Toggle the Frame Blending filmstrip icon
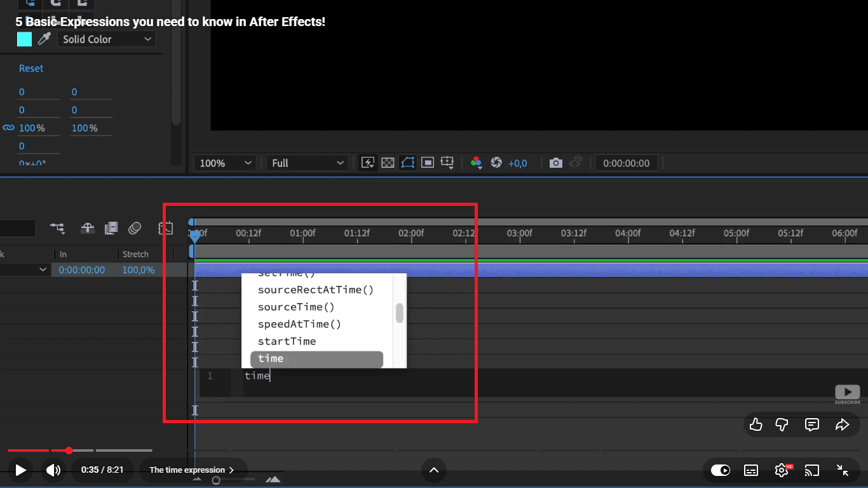 coord(111,227)
